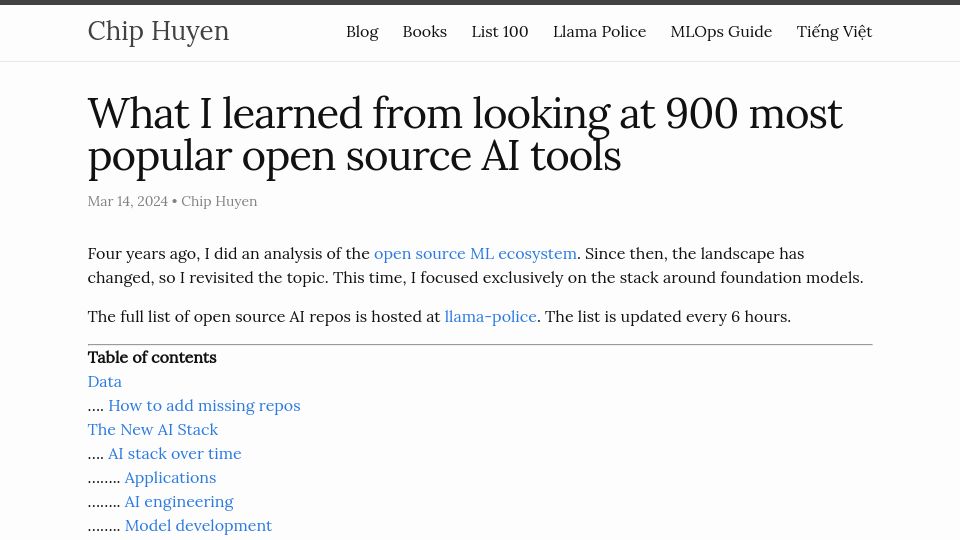
Task: Click the 'Table of contents' heading
Action: coord(152,358)
